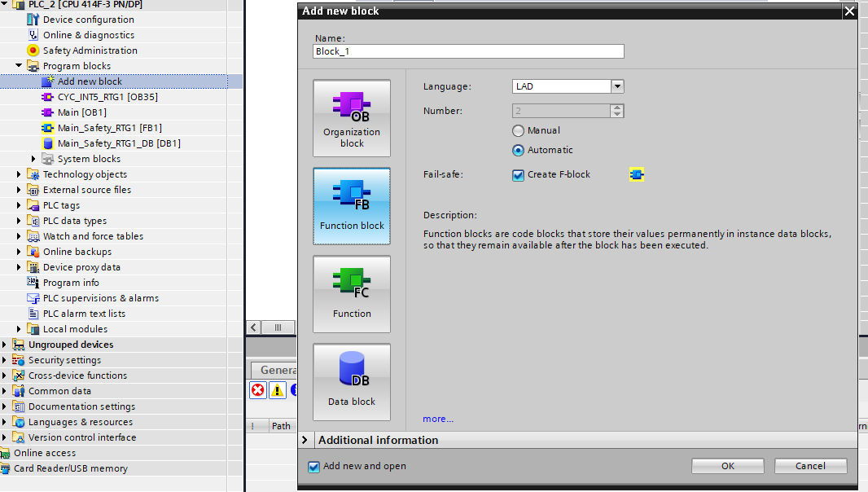
Task: Select the Organization block (OB) icon
Action: click(x=352, y=117)
